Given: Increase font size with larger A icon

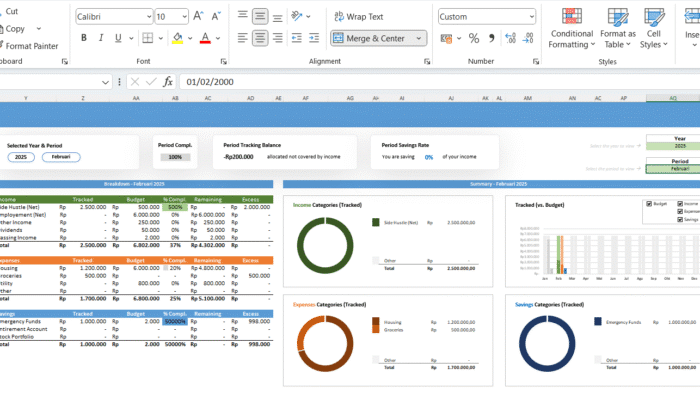Looking at the screenshot, I should (x=198, y=17).
